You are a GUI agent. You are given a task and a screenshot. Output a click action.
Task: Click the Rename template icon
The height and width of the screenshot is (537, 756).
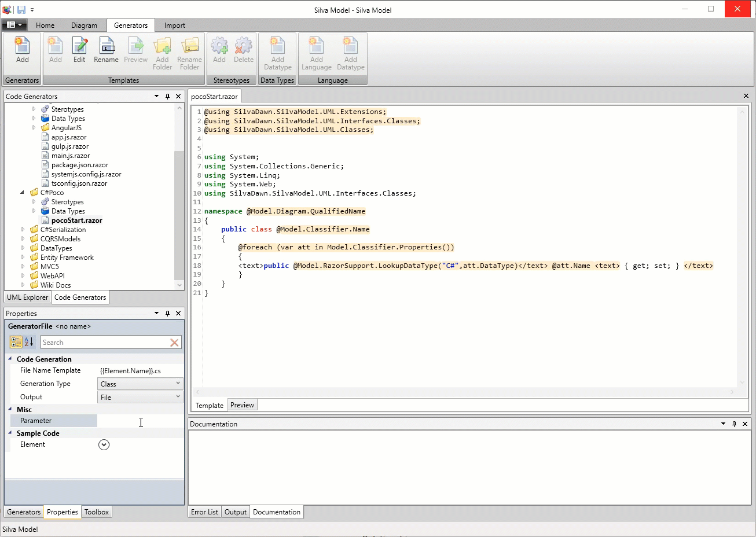[106, 50]
